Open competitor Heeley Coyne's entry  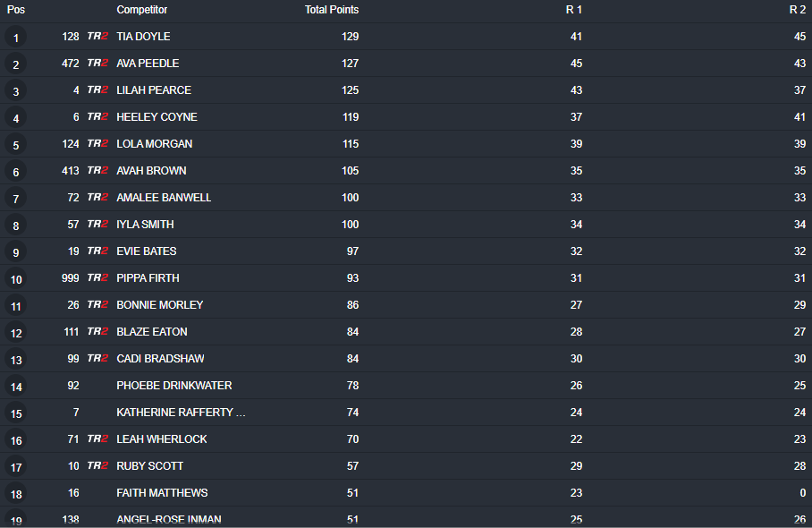(156, 117)
